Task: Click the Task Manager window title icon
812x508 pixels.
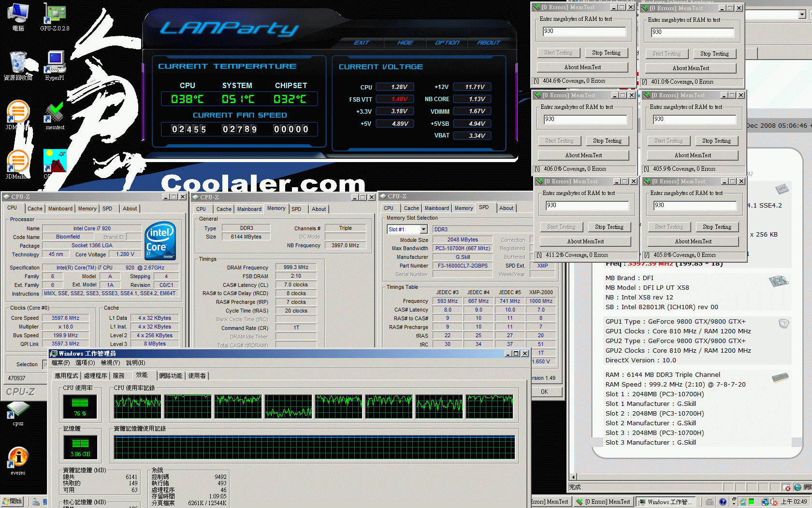Action: 54,354
